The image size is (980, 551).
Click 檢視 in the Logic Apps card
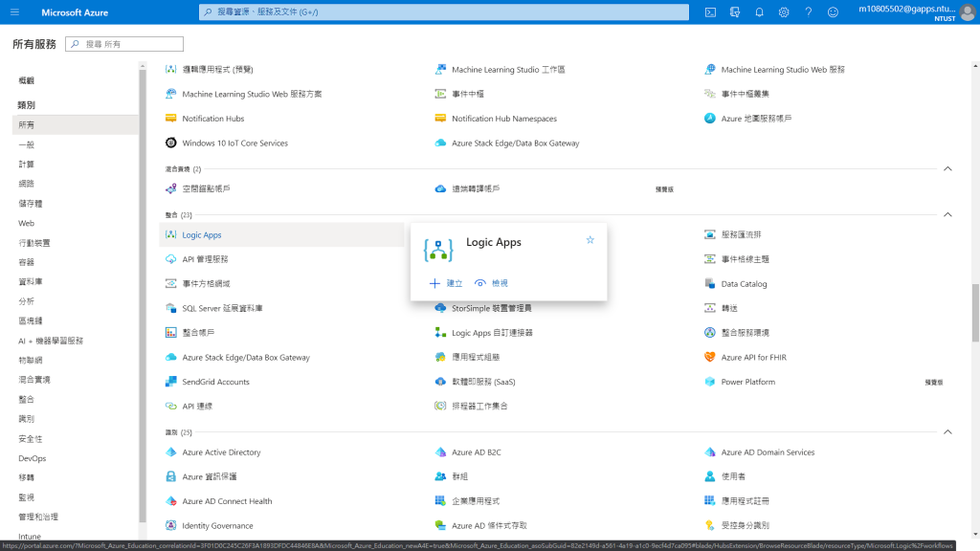click(491, 283)
